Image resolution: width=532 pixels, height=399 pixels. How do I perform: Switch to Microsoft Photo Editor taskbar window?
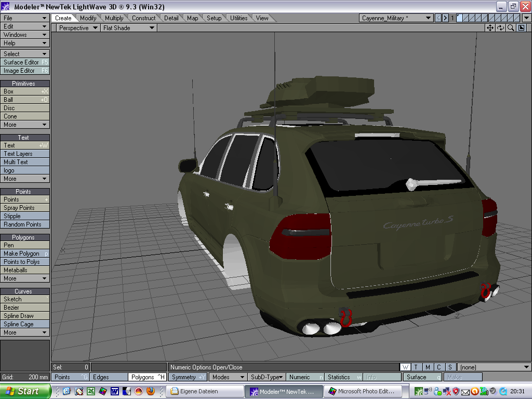point(364,391)
